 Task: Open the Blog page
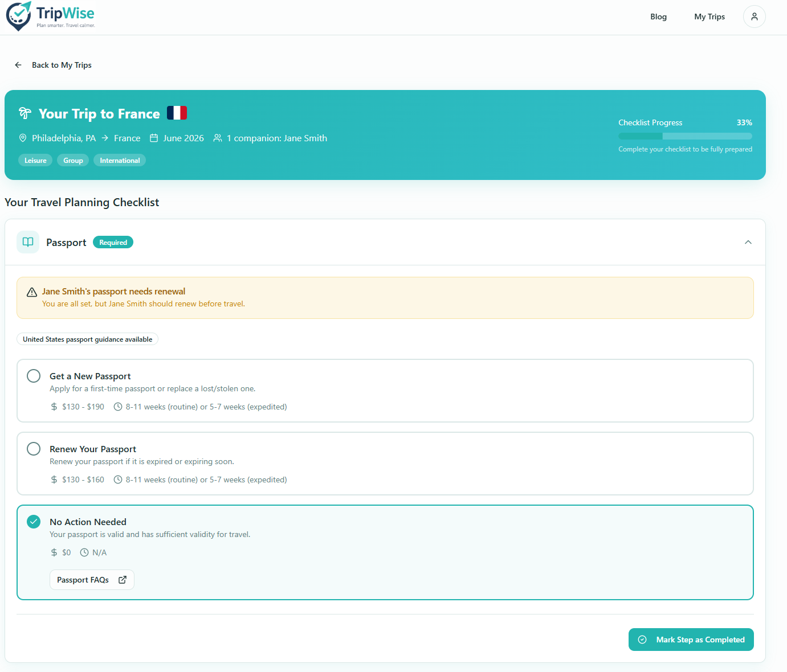[x=658, y=17]
